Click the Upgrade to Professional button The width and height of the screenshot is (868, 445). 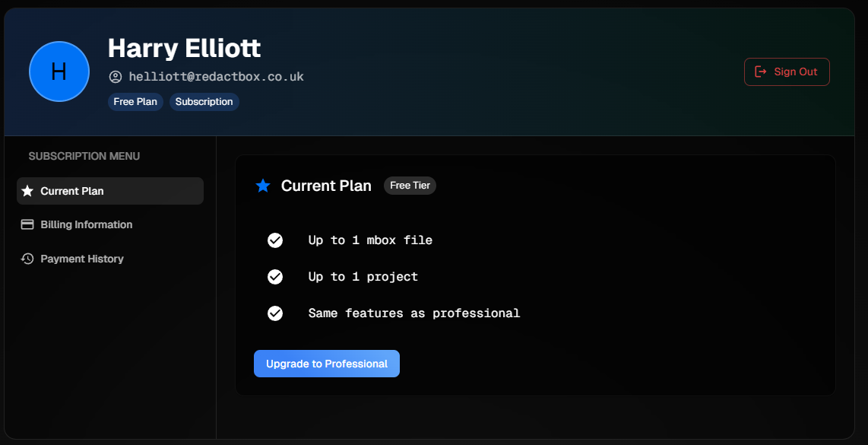click(x=327, y=364)
